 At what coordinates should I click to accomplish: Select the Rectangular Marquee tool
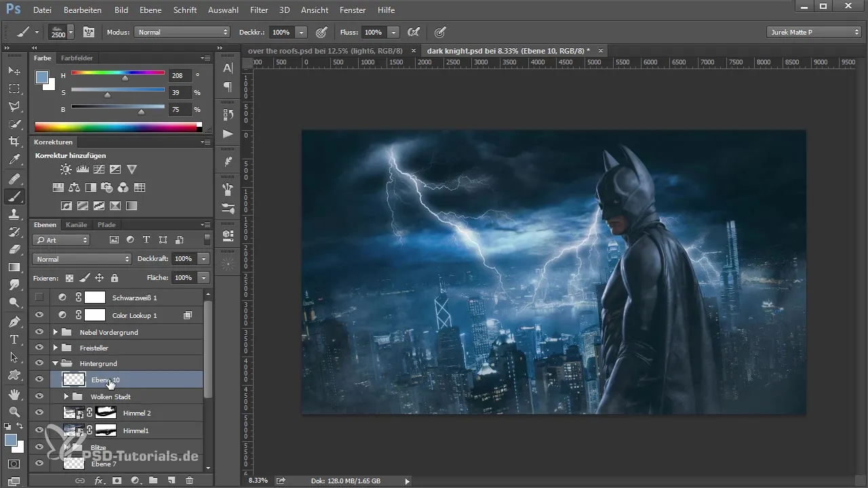(14, 88)
